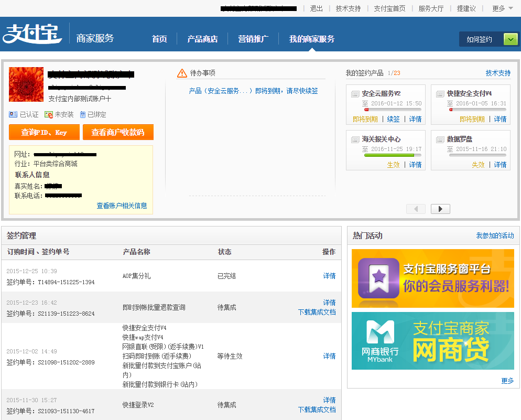Click the 数据罗盘 product icon
Viewport: 521px width, 420px height.
click(x=440, y=139)
